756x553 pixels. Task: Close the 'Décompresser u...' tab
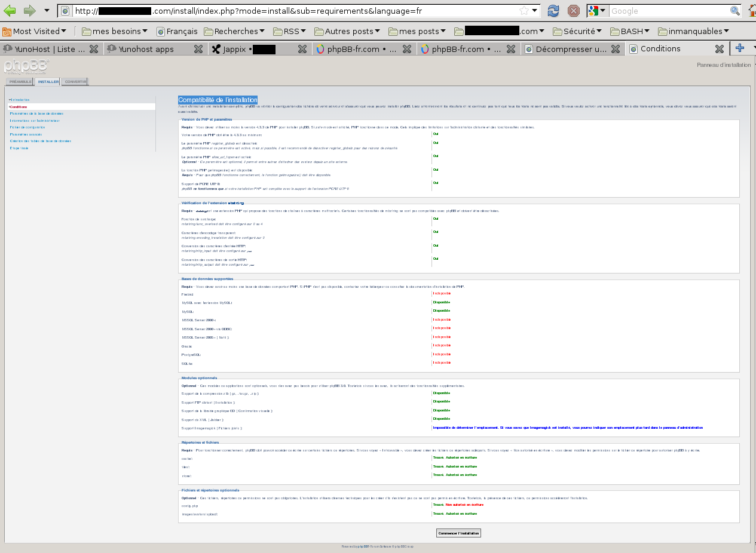coord(616,49)
